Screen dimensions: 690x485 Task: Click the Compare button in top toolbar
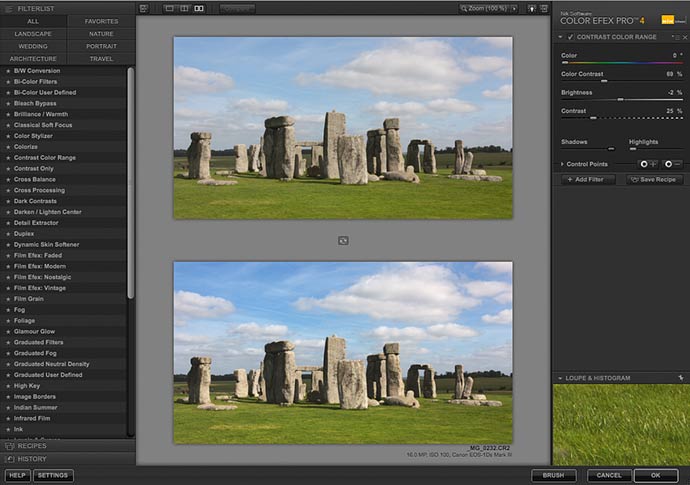pos(237,8)
